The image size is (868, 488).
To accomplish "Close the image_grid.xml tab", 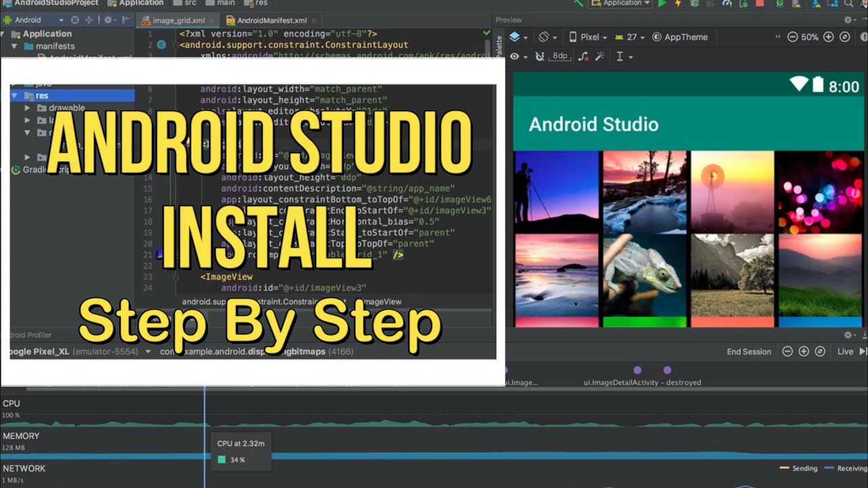I will (x=211, y=20).
